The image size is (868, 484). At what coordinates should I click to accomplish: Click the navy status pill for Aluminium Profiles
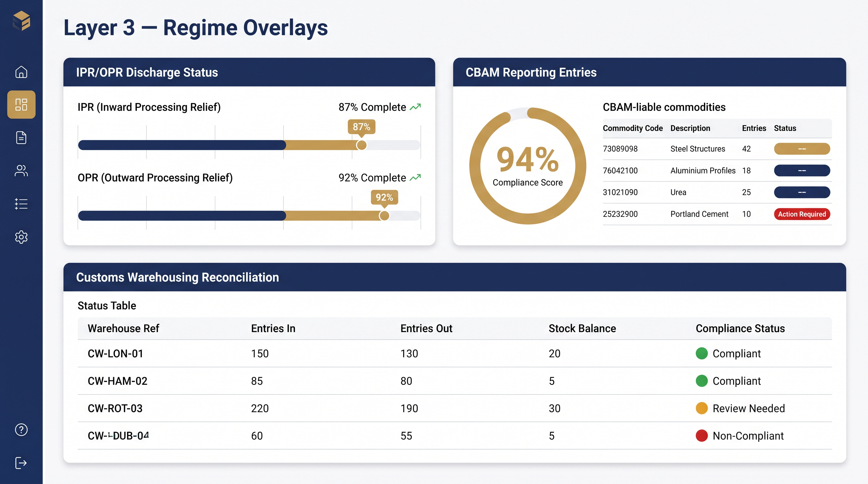tap(802, 171)
